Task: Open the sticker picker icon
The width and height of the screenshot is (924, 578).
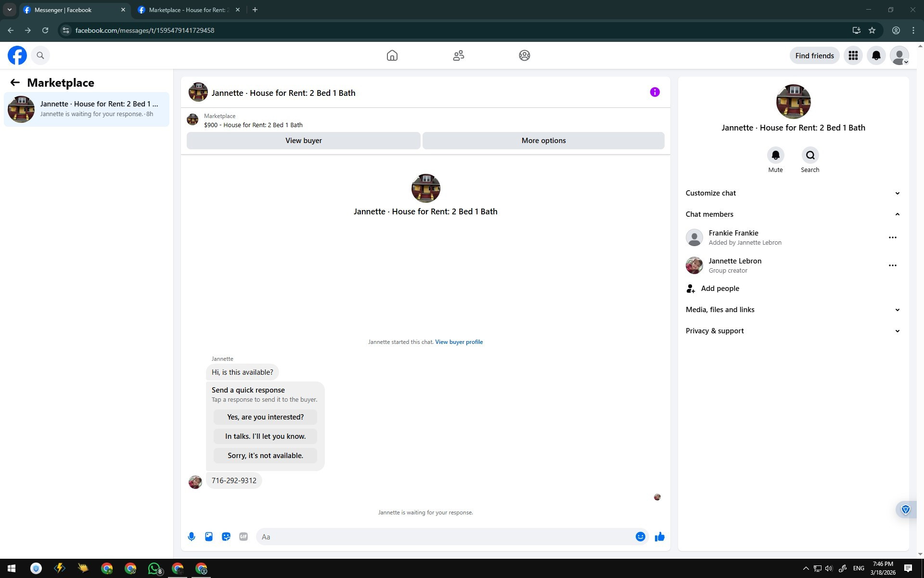Action: [226, 537]
